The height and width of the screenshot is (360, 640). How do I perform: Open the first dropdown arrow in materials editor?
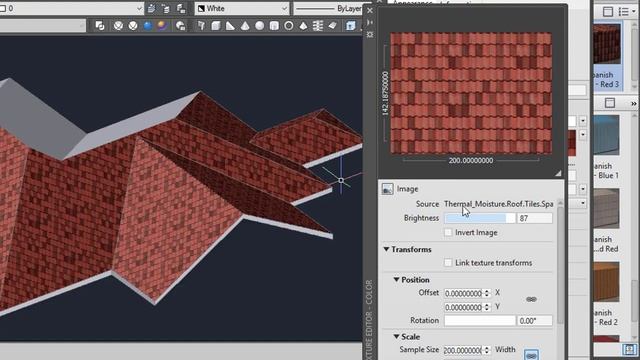582,121
